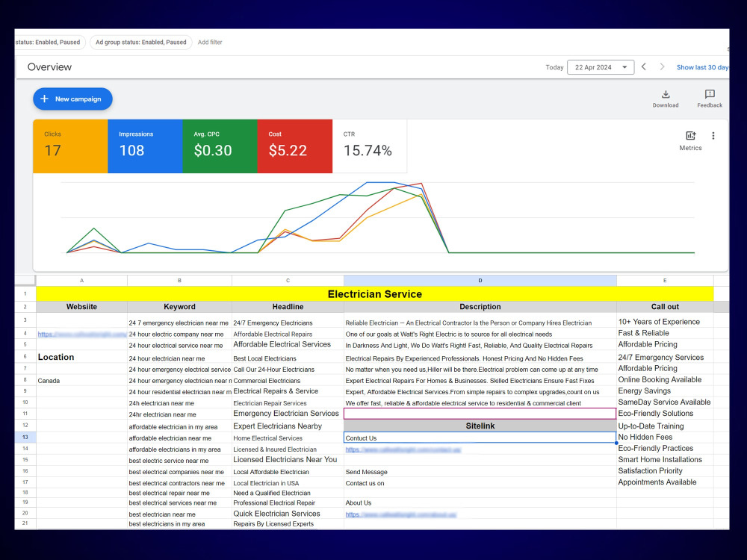Viewport: 747px width, 560px height.
Task: Open the Metrics chart icon
Action: pyautogui.click(x=690, y=136)
